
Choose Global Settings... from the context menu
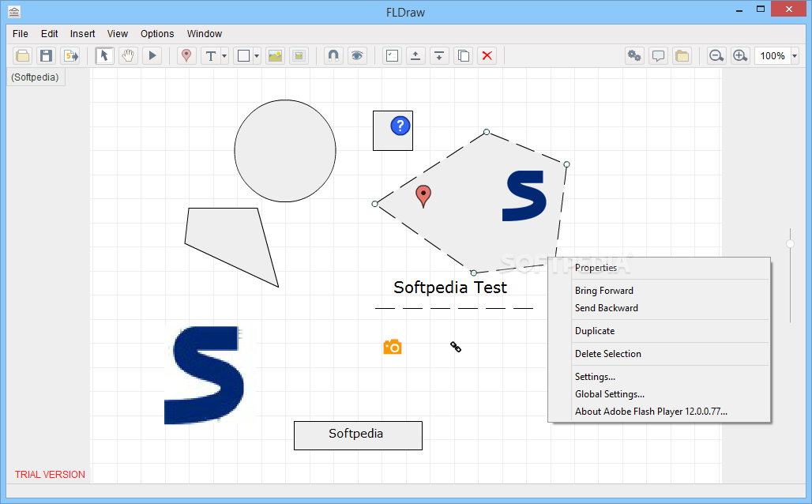pyautogui.click(x=660, y=394)
